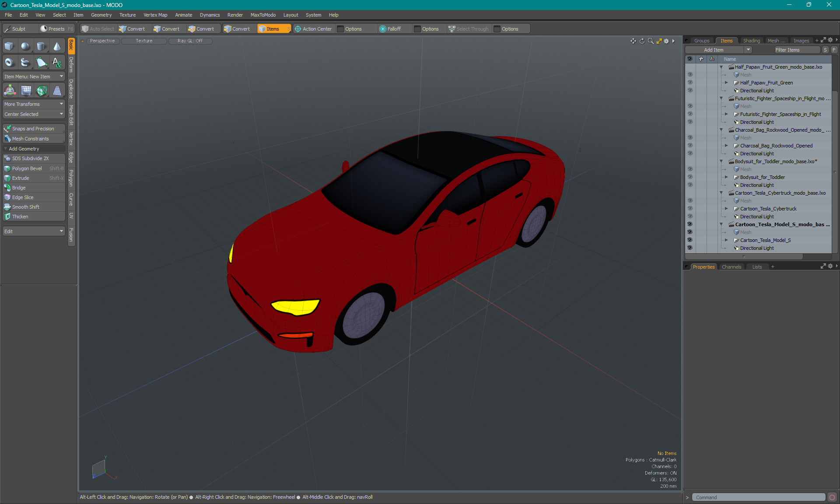840x504 pixels.
Task: Expand the Half_Papaw_Fruit_Green_modo_base item
Action: [x=721, y=66]
